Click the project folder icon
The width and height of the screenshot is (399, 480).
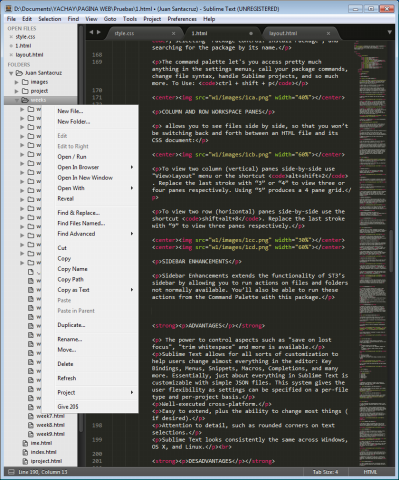point(25,91)
